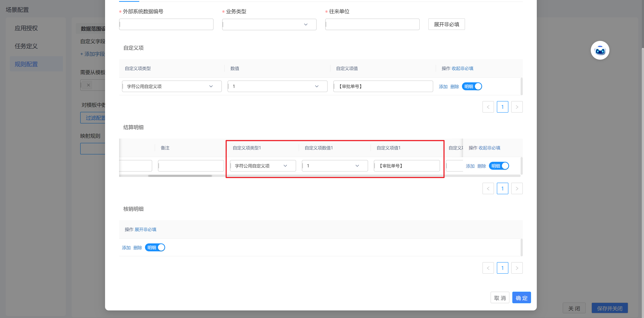Click the robot assistant floating icon

point(600,50)
